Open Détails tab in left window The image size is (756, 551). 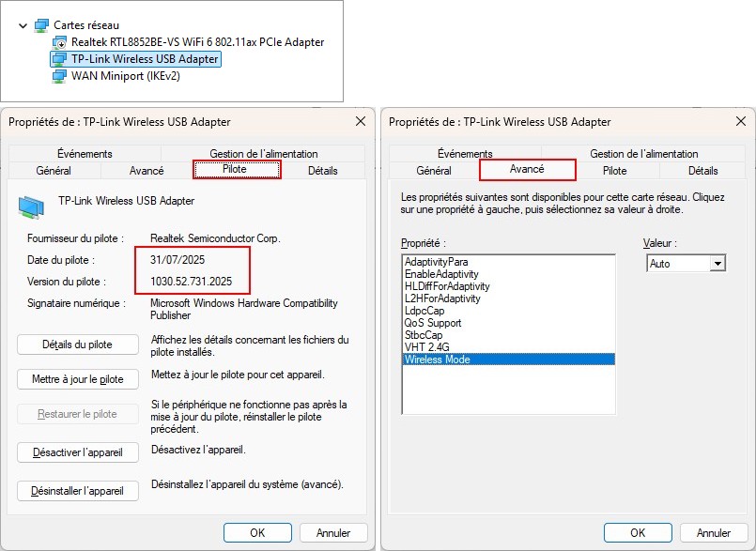pos(322,171)
